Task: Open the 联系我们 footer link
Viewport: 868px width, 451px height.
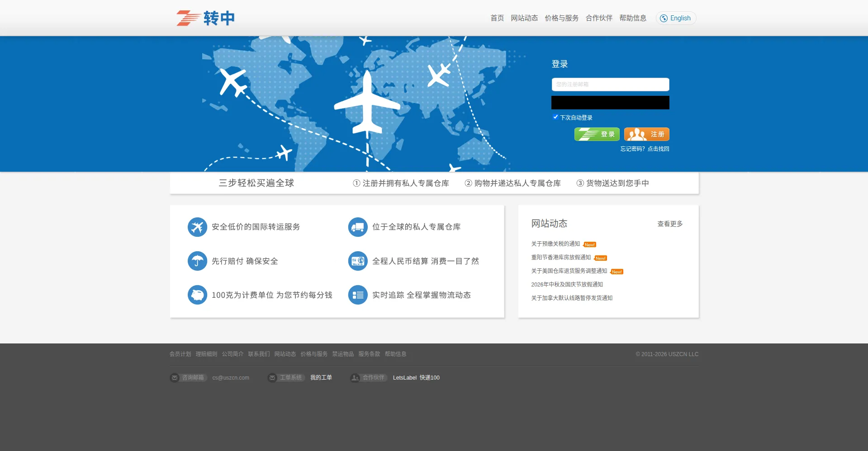Action: tap(259, 354)
